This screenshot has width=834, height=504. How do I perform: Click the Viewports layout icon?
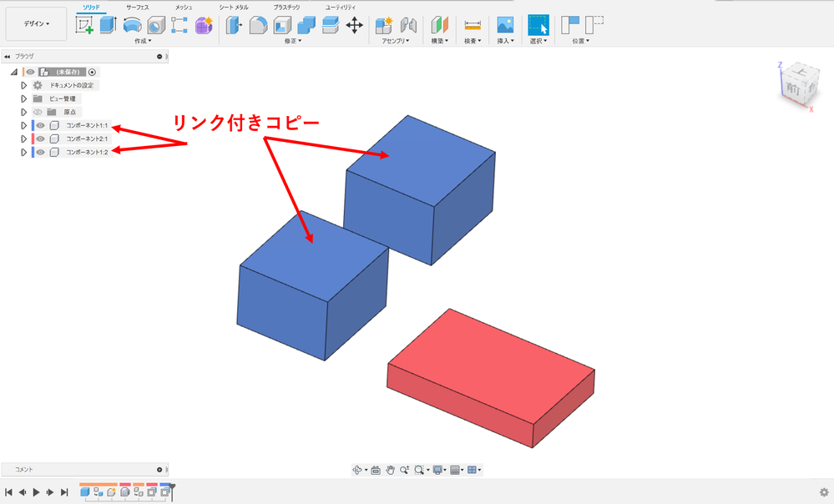pyautogui.click(x=472, y=470)
